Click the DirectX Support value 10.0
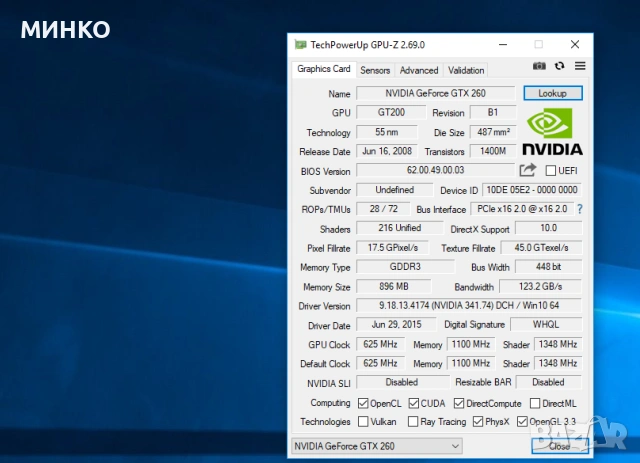 (x=549, y=228)
